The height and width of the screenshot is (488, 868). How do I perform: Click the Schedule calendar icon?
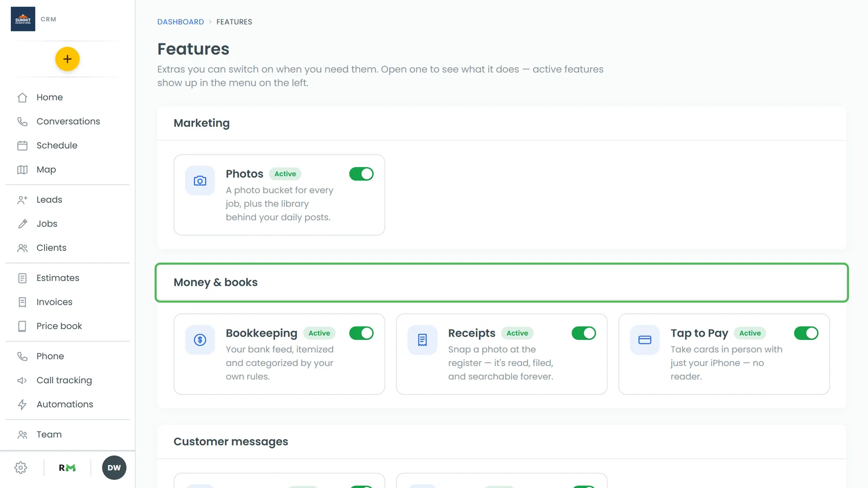[22, 145]
